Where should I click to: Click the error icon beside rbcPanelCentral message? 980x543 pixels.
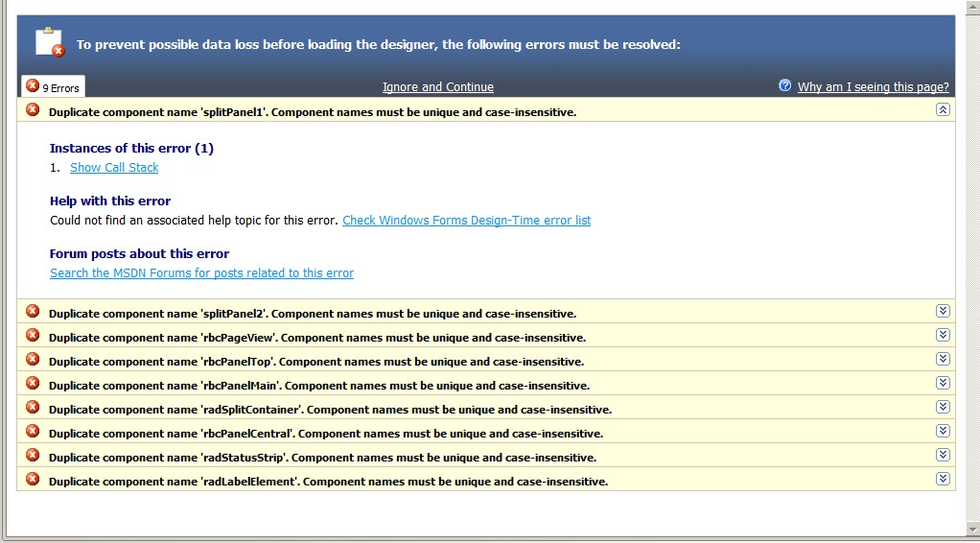pos(33,432)
